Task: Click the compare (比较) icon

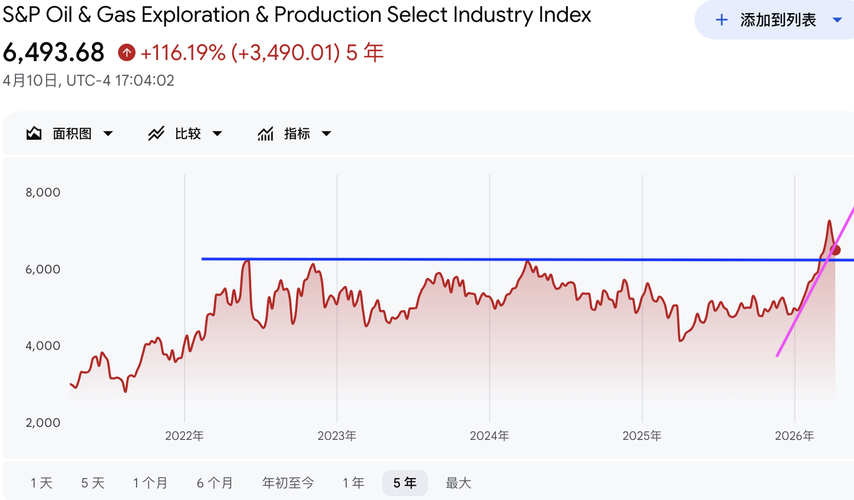Action: [156, 133]
